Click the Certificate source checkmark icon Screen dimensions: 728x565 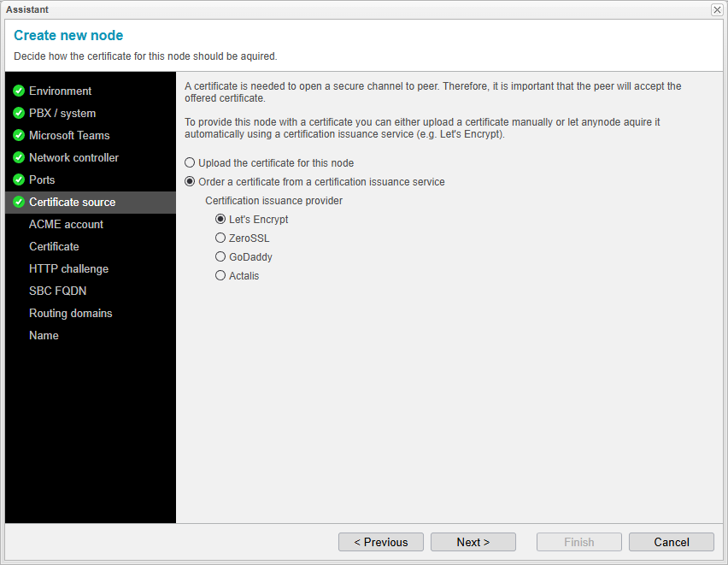tap(19, 203)
